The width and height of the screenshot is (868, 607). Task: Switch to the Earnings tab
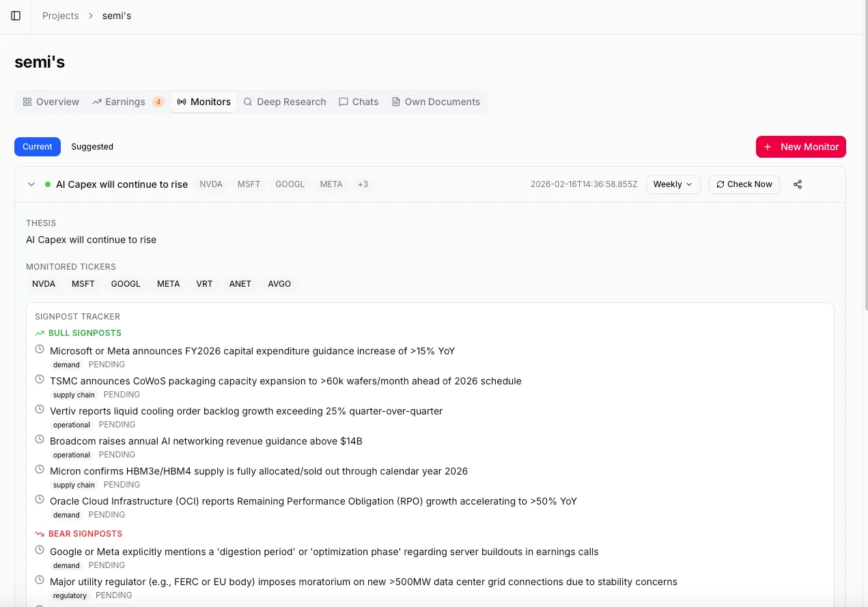click(125, 102)
